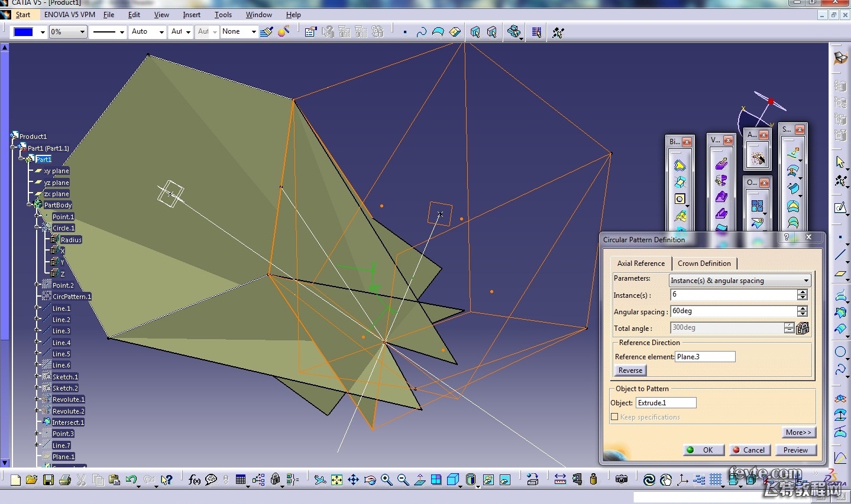Viewport: 851px width, 504px height.
Task: Click the Measure Between ruler icon
Action: pos(560,480)
